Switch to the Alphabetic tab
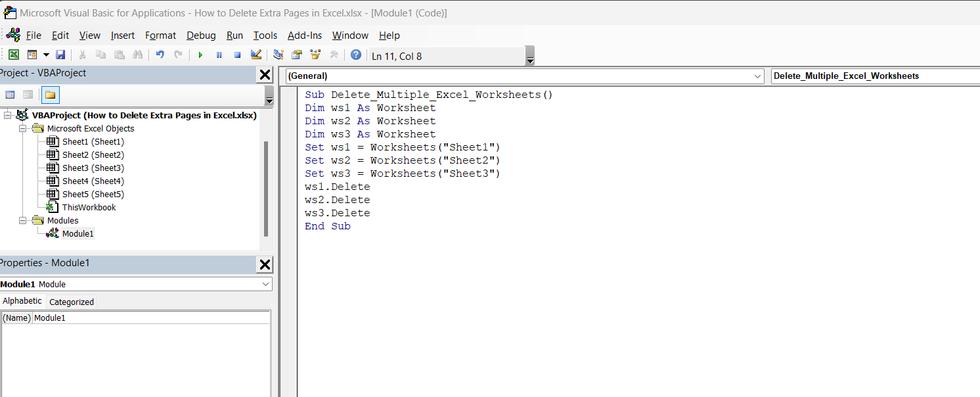Viewport: 980px width, 397px height. pyautogui.click(x=22, y=301)
